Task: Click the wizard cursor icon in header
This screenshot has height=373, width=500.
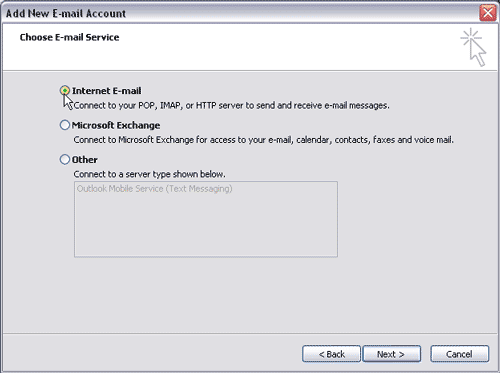Action: 474,47
